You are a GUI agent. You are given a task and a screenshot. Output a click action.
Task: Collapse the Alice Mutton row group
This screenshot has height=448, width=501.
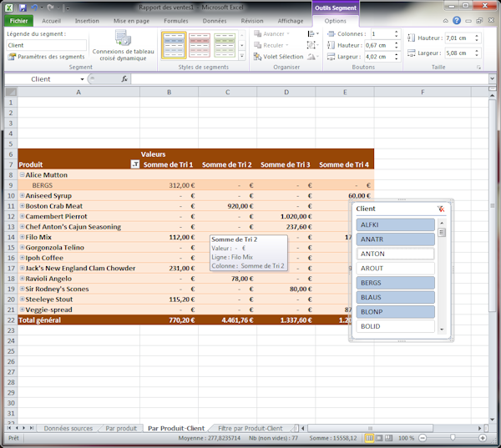[x=22, y=175]
